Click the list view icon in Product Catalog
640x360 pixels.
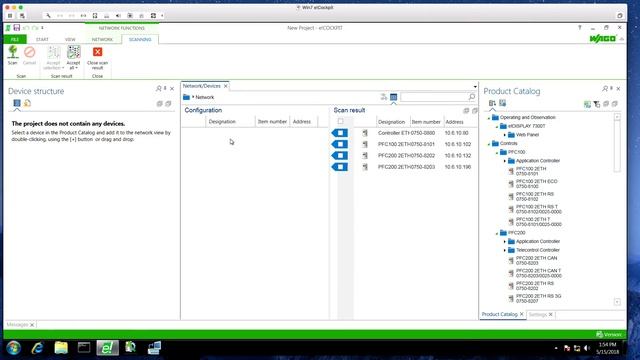pyautogui.click(x=492, y=103)
